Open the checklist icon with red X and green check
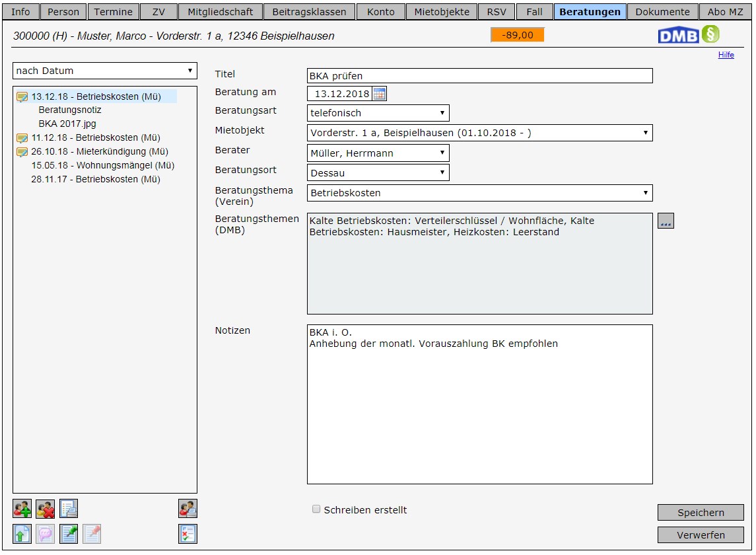The width and height of the screenshot is (756, 555). click(188, 534)
